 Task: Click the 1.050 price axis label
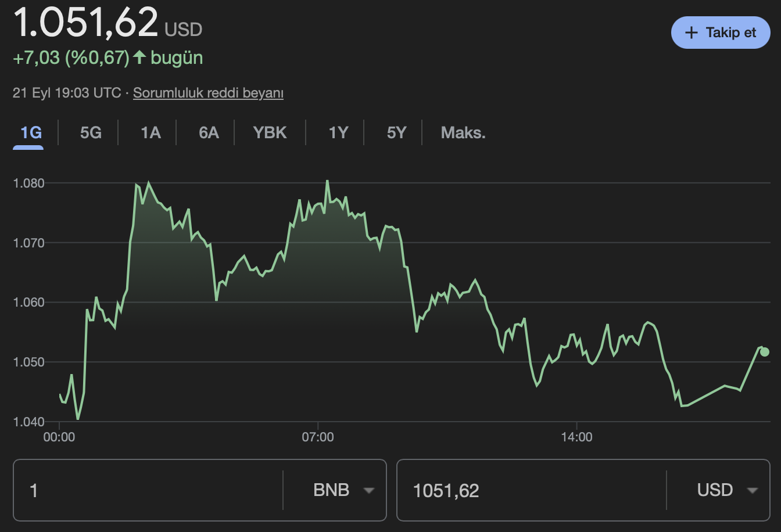(28, 362)
